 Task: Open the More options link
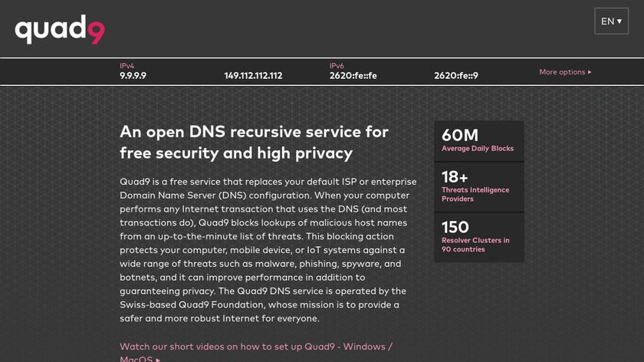pyautogui.click(x=565, y=72)
